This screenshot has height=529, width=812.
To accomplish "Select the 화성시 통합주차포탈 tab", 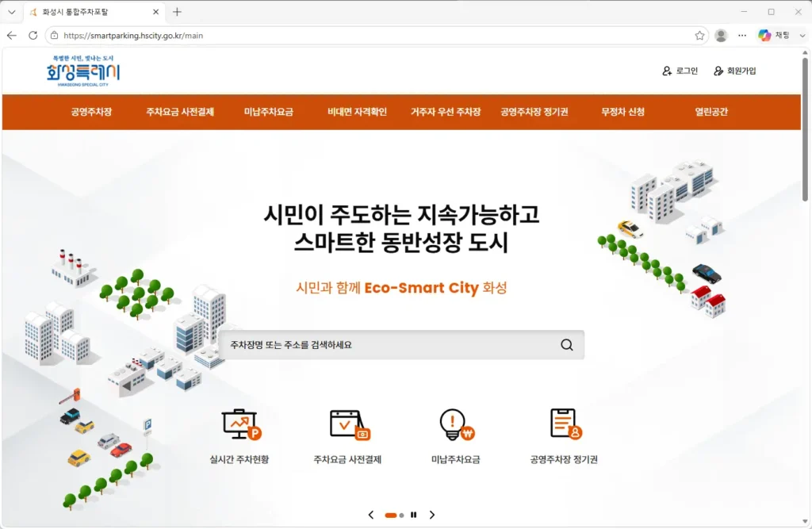I will (94, 12).
